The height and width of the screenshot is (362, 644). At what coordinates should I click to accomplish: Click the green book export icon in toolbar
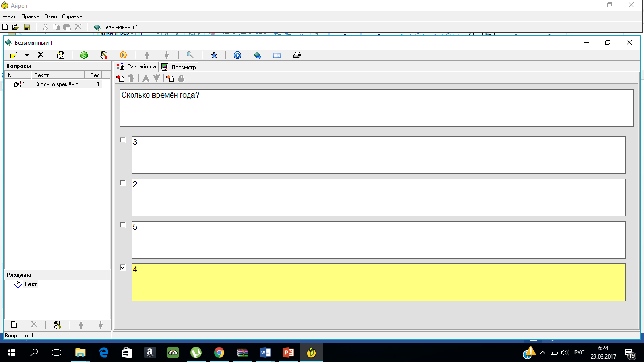257,55
